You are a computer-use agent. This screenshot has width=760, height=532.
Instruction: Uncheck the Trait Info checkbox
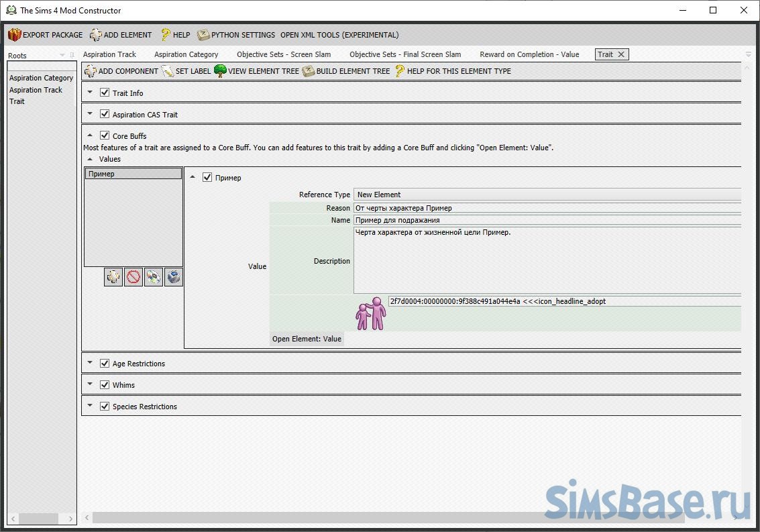pyautogui.click(x=105, y=93)
